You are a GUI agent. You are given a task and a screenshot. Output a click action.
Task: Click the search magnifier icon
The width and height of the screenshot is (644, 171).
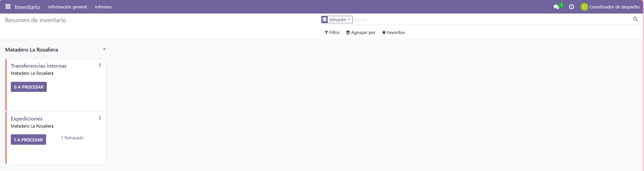[635, 19]
